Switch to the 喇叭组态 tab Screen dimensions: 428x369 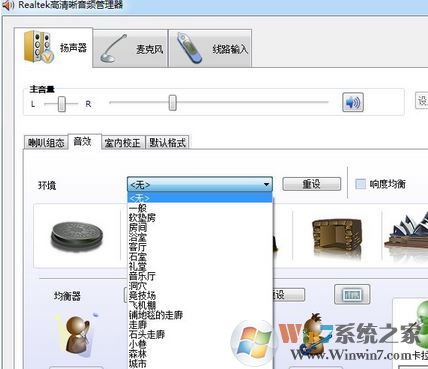46,143
